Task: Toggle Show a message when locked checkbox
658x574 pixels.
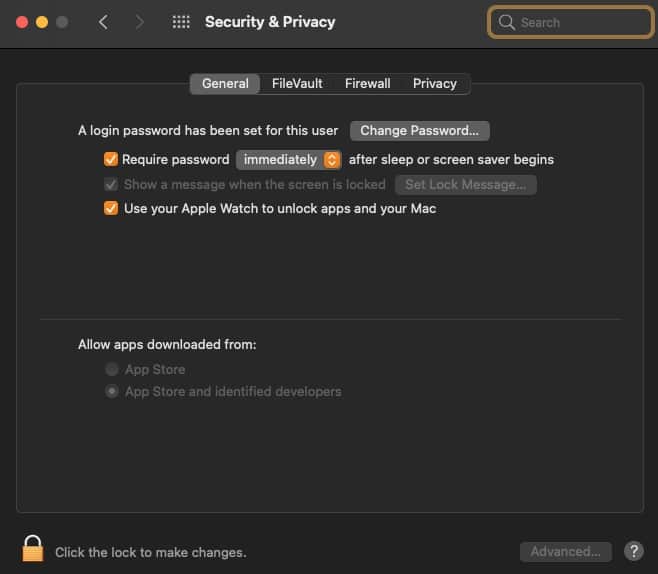Action: (x=111, y=184)
